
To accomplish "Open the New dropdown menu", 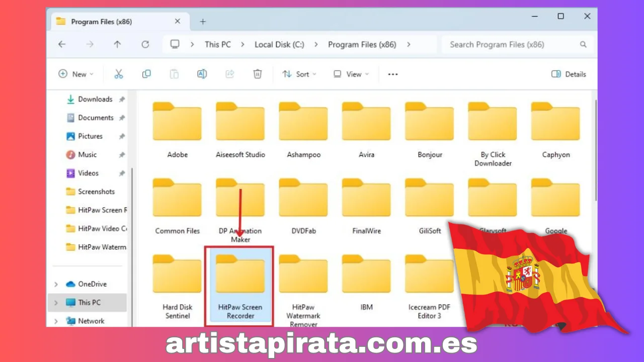I will coord(76,74).
